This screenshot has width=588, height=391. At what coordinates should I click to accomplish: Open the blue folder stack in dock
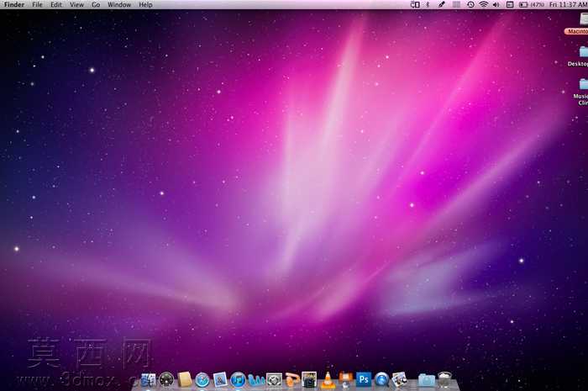[x=427, y=380]
